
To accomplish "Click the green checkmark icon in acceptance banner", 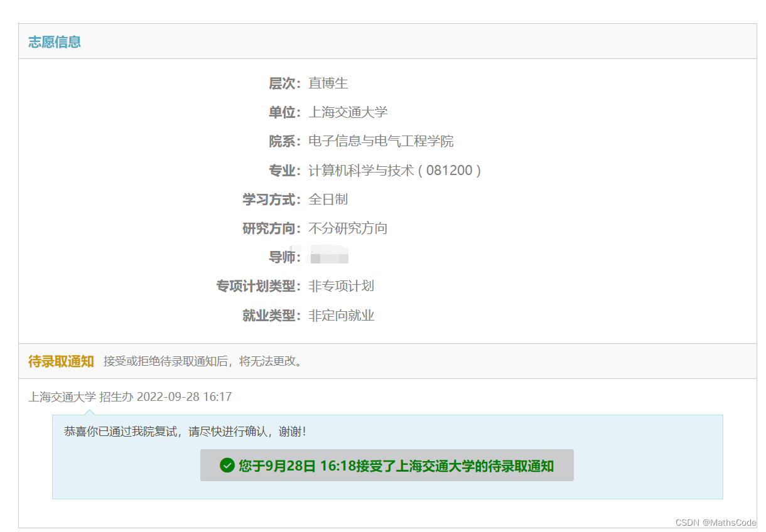I will click(227, 465).
